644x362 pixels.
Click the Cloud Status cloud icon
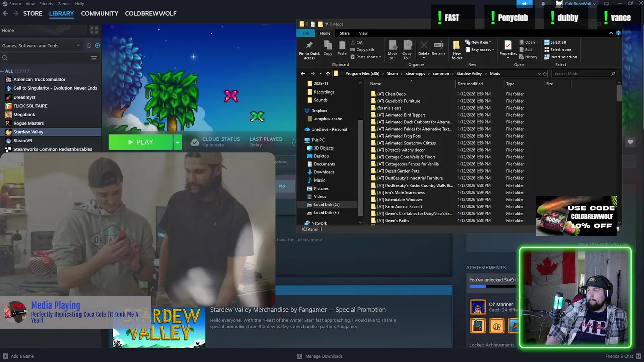pyautogui.click(x=195, y=142)
